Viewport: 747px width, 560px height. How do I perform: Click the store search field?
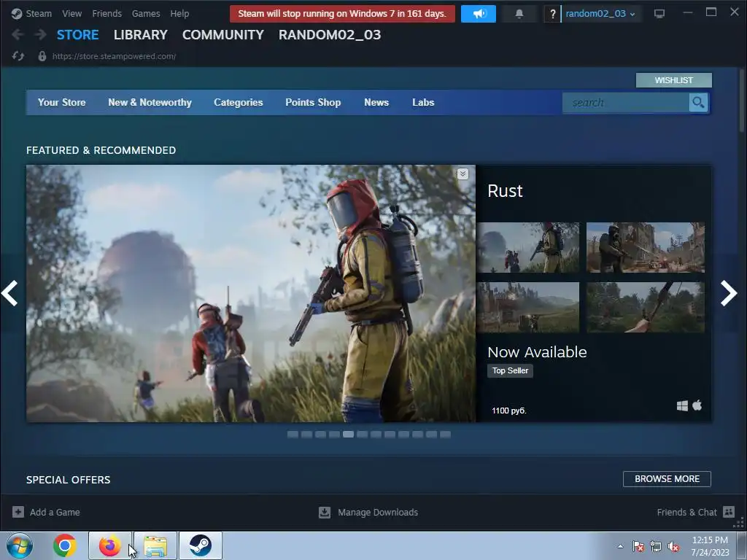click(625, 102)
